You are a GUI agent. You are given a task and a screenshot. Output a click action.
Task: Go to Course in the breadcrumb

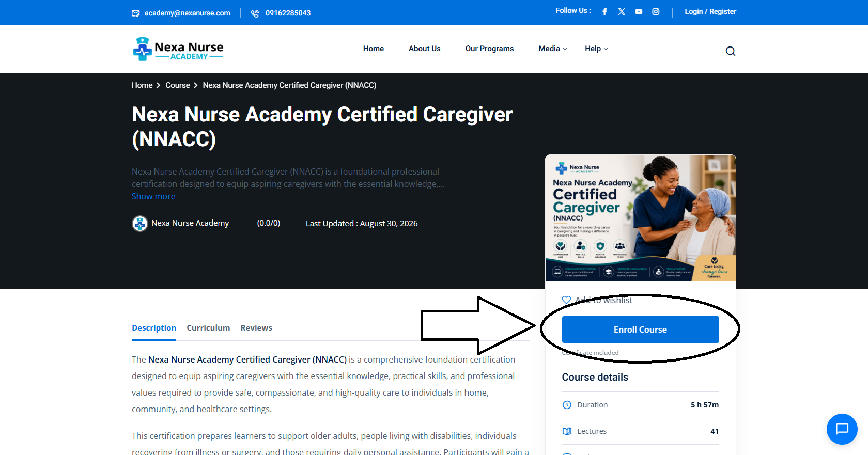pos(178,85)
